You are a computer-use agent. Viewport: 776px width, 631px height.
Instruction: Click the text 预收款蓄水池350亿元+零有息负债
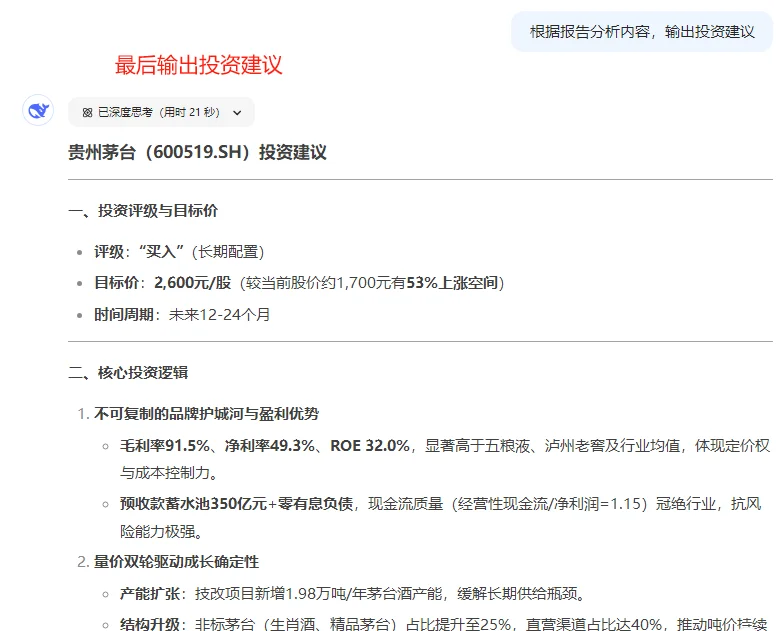click(x=237, y=504)
